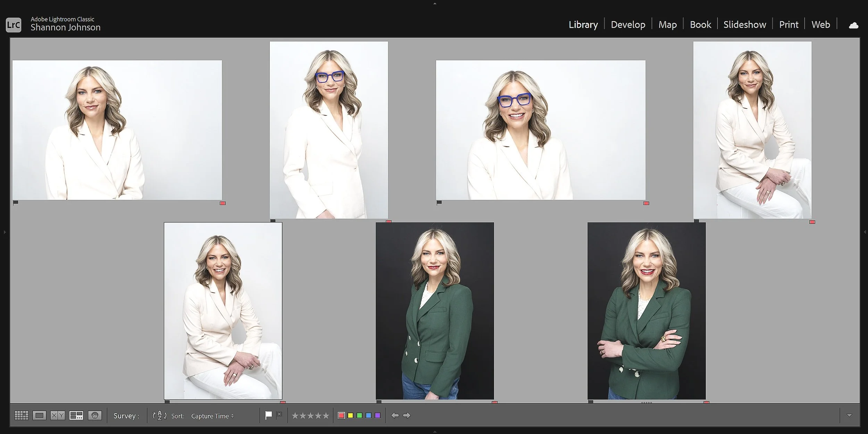Open toolbar options triangle menu
Image resolution: width=868 pixels, height=434 pixels.
coord(849,415)
